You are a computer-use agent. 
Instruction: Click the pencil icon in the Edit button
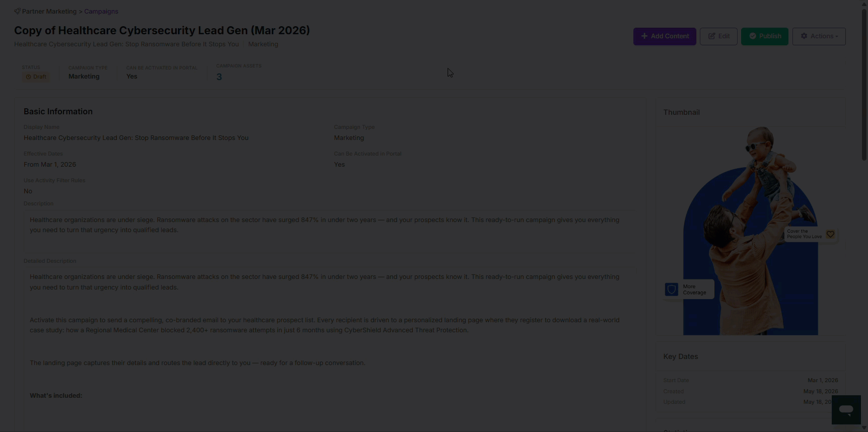(712, 36)
